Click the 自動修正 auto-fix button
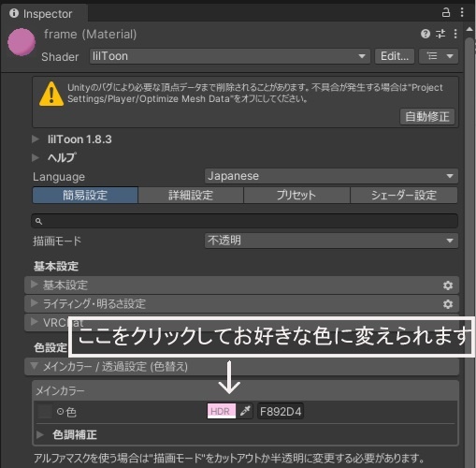The image size is (476, 468). 427,117
